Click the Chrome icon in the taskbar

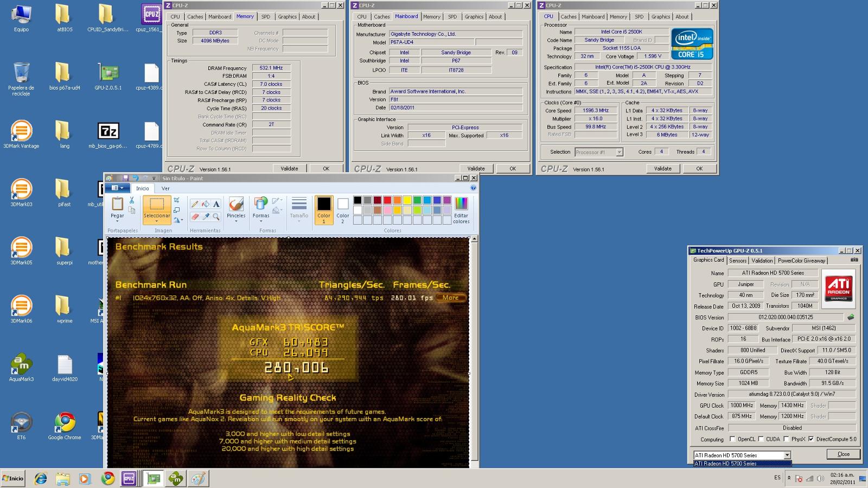point(108,478)
